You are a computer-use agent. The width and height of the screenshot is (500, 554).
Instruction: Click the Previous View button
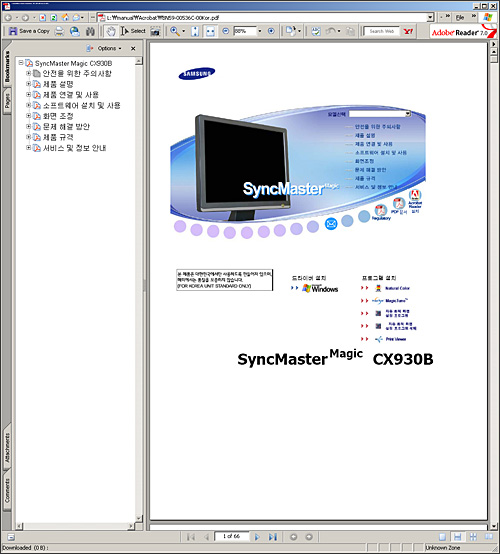pos(293,537)
